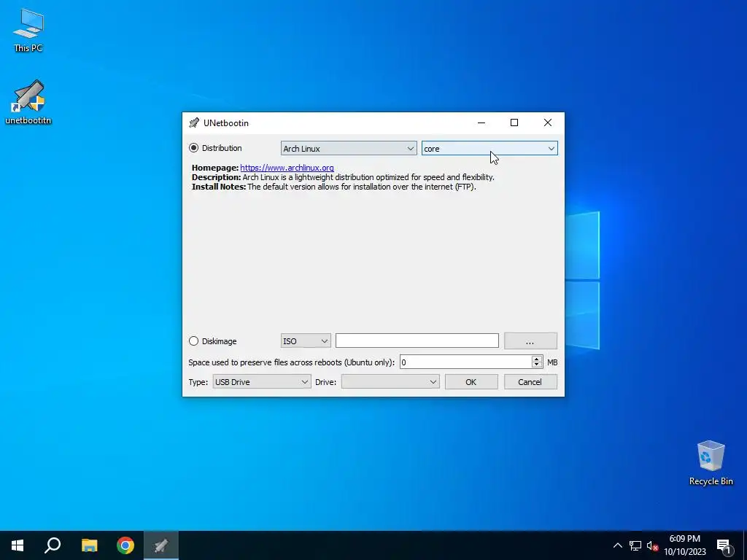747x560 pixels.
Task: Launch Google Chrome from taskbar
Action: point(125,545)
